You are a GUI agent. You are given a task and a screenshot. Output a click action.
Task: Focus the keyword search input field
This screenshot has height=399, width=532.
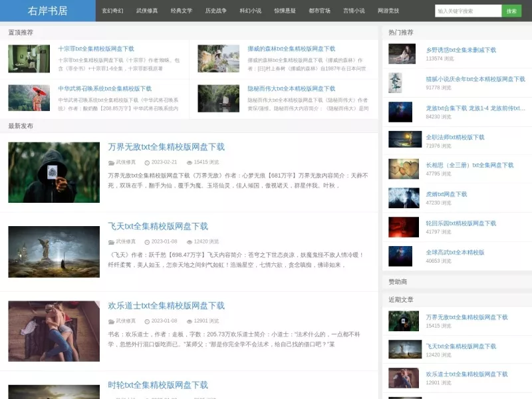pos(468,11)
